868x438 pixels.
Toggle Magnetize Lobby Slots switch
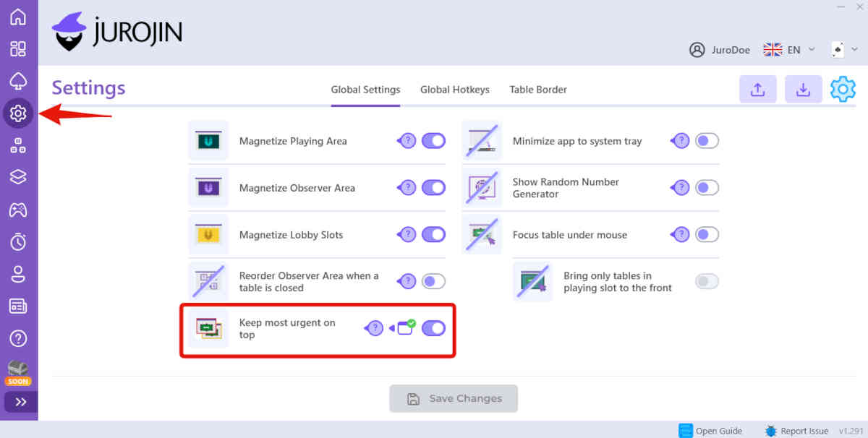point(433,235)
